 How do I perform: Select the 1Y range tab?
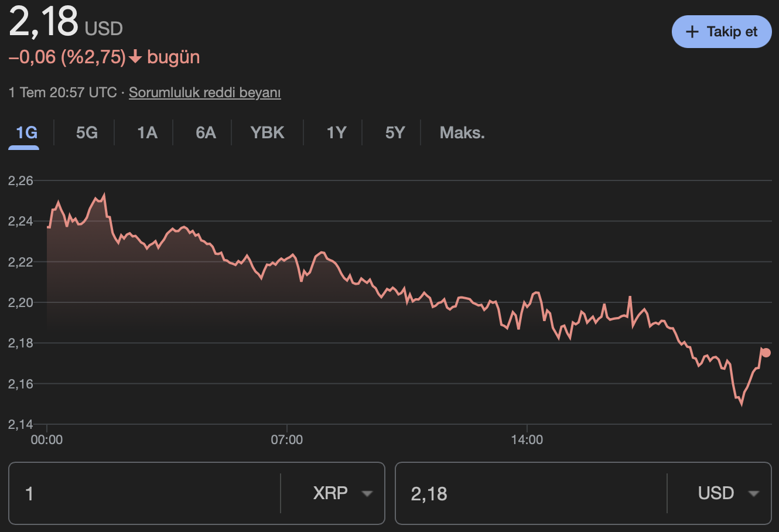point(336,133)
